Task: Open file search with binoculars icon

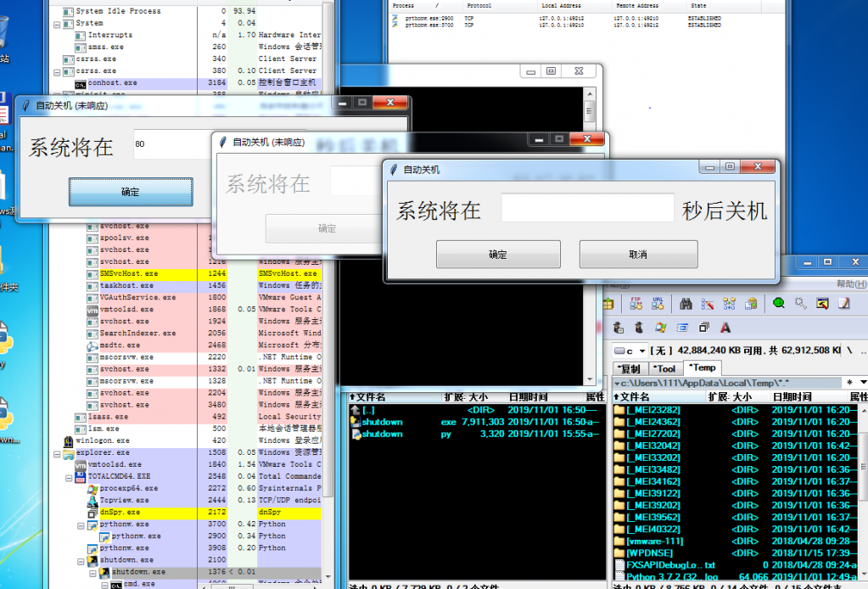Action: pyautogui.click(x=686, y=303)
